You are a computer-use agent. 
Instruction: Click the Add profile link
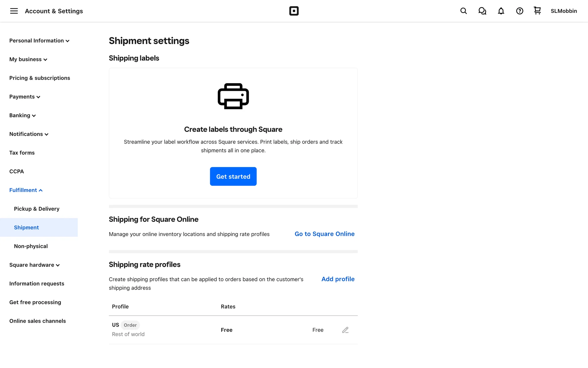point(338,279)
